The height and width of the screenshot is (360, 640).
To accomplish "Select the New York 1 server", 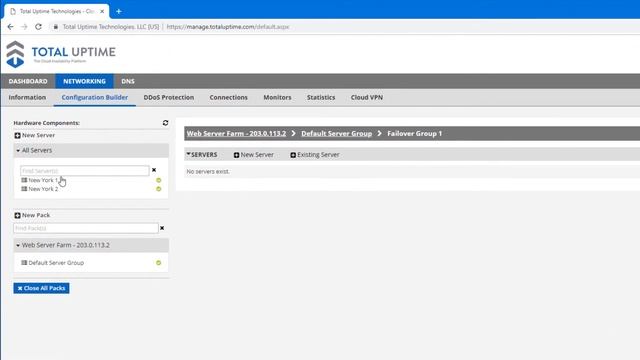I will (x=43, y=180).
